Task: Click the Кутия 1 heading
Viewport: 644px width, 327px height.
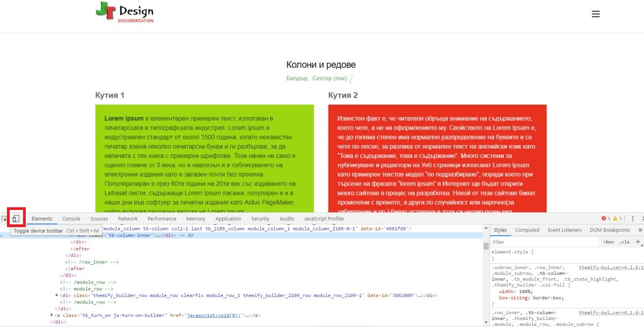Action: pyautogui.click(x=110, y=95)
